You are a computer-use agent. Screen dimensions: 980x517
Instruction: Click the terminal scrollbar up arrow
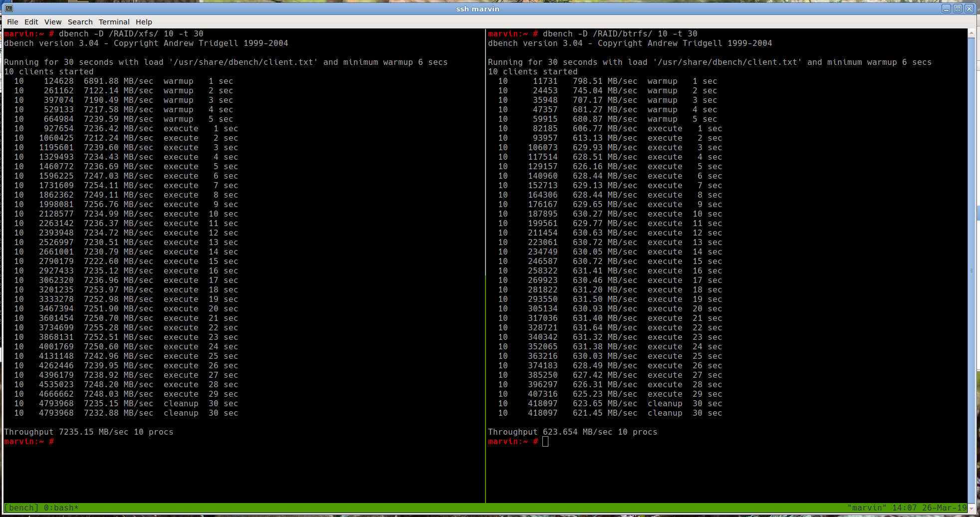pyautogui.click(x=972, y=33)
